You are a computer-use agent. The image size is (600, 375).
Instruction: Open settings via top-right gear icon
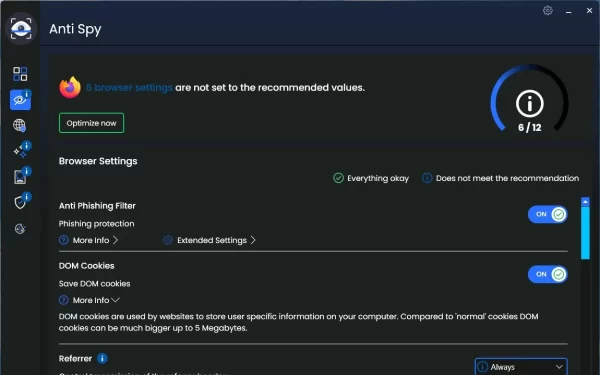click(548, 11)
